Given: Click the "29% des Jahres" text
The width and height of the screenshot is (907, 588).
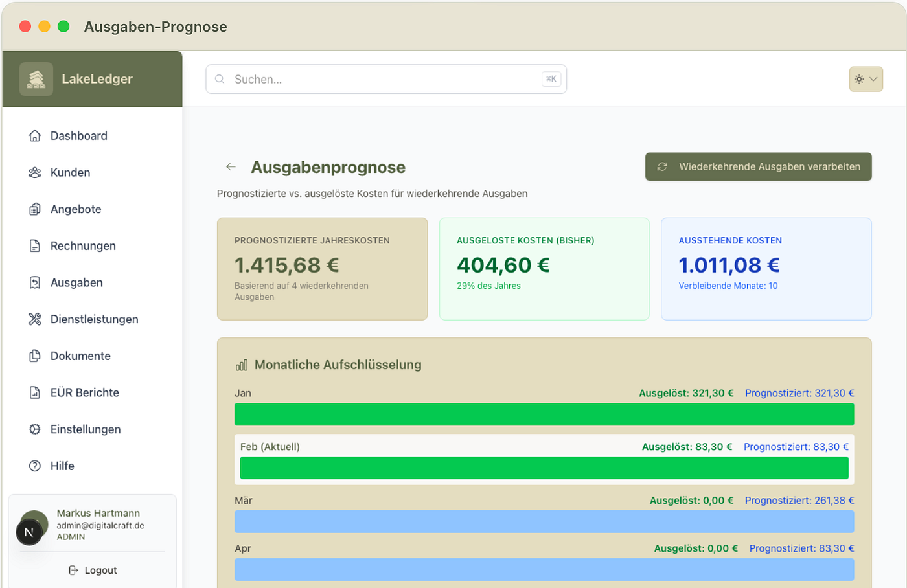Looking at the screenshot, I should coord(488,286).
